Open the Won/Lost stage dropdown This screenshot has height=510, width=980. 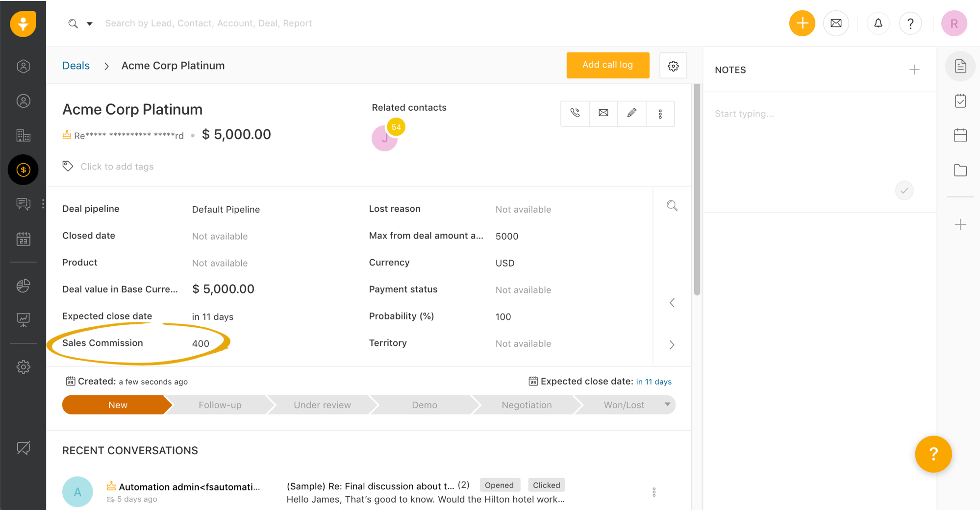click(667, 404)
